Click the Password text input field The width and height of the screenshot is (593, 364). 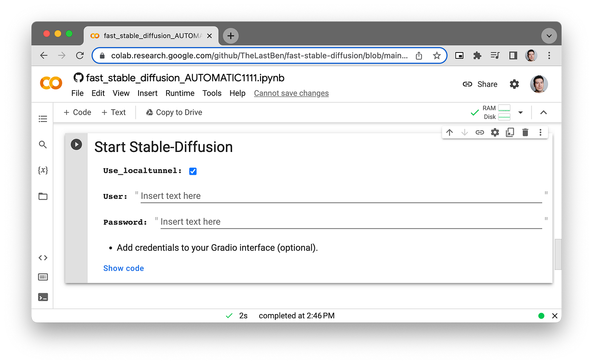point(351,222)
